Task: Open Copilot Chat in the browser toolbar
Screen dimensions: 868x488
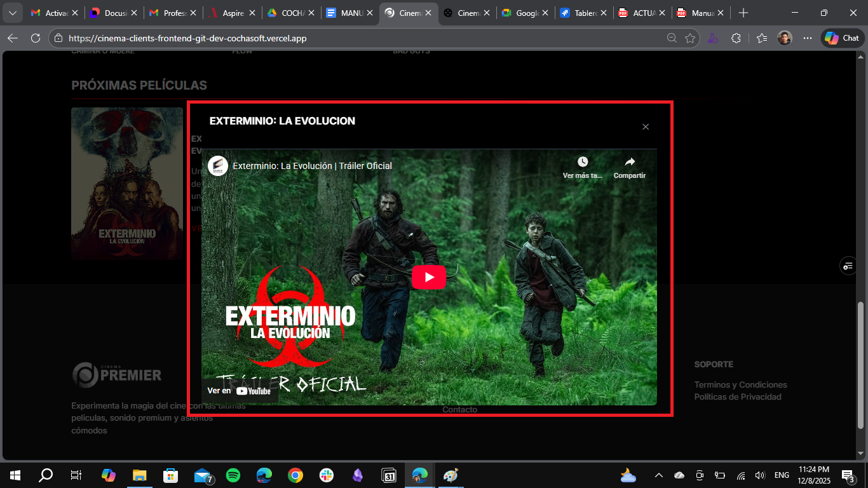Action: click(841, 37)
